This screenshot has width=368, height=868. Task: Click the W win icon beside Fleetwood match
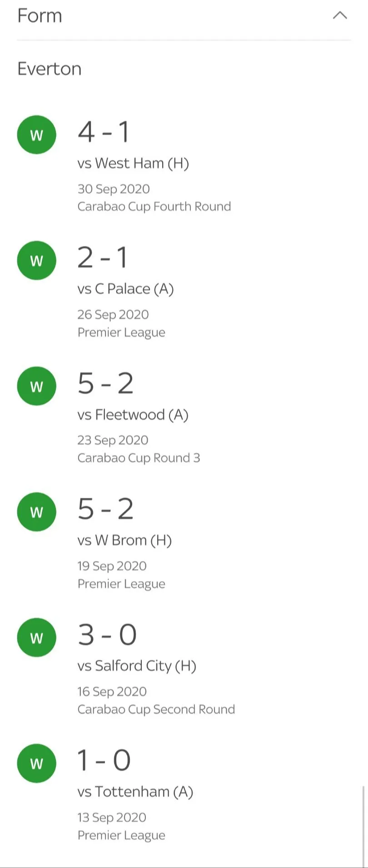(x=36, y=386)
